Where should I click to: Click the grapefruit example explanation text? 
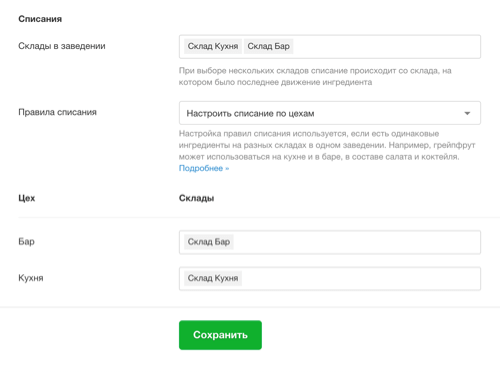point(327,145)
